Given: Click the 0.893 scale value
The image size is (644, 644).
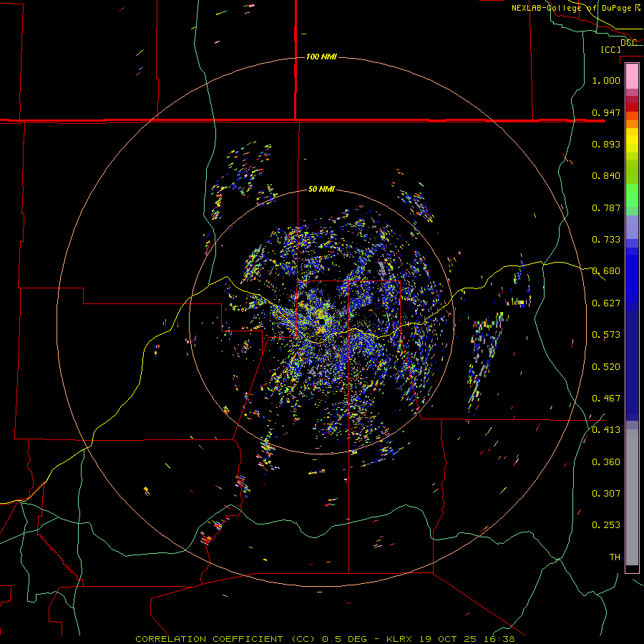Looking at the screenshot, I should click(606, 144).
